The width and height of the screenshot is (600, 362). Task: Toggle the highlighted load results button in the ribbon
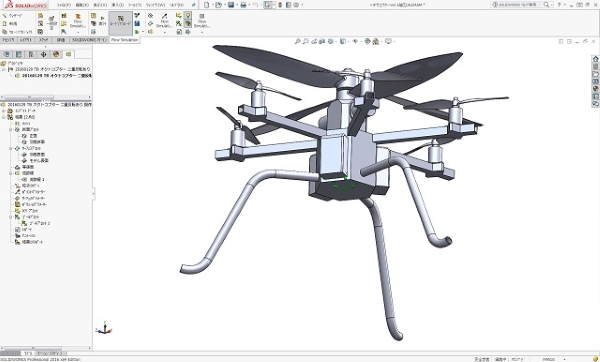click(x=121, y=21)
